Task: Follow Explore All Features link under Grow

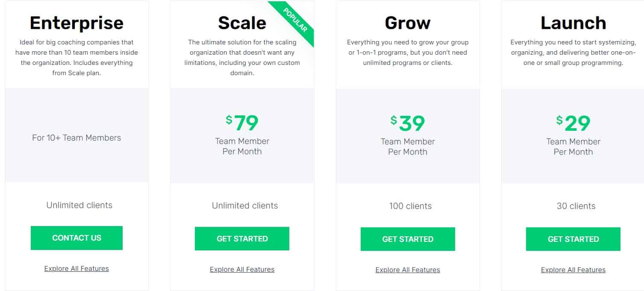Action: 408,270
